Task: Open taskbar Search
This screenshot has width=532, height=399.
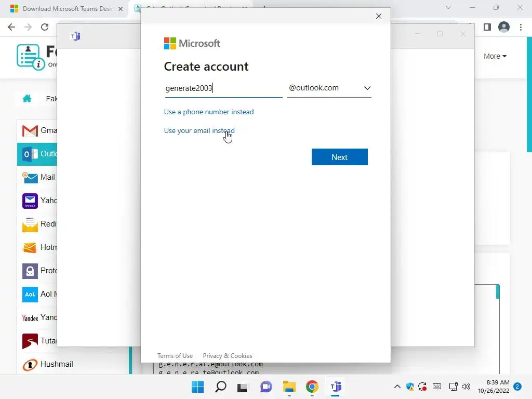Action: click(220, 387)
